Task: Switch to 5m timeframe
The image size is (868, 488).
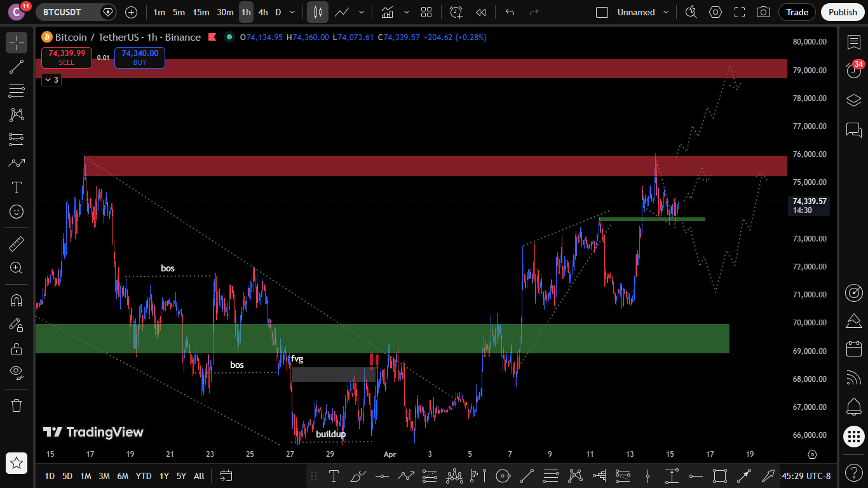Action: [x=179, y=12]
